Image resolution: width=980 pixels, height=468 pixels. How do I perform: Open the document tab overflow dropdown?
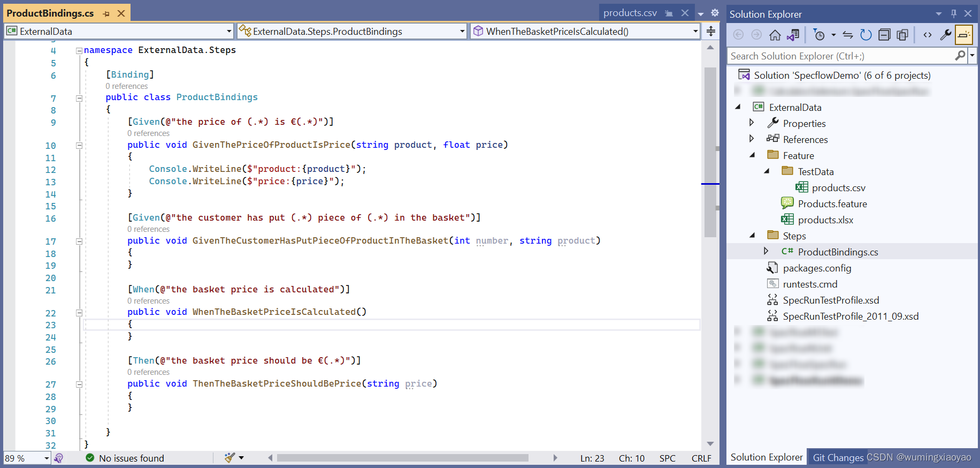click(x=701, y=14)
